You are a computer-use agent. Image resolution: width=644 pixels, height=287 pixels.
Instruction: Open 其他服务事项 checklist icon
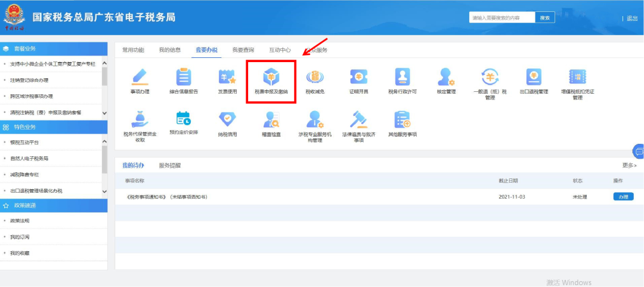[x=402, y=119]
